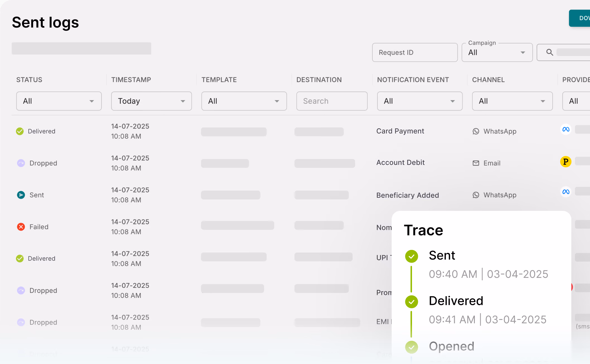Click the Sent arrow icon in Beneficiary Added row
Screen dimensions: 590x364
tap(21, 195)
